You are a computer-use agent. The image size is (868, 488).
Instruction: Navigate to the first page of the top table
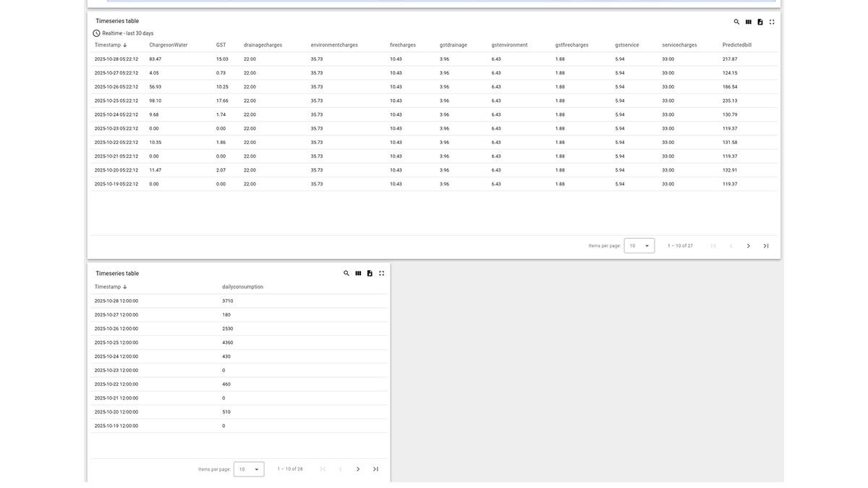point(712,245)
